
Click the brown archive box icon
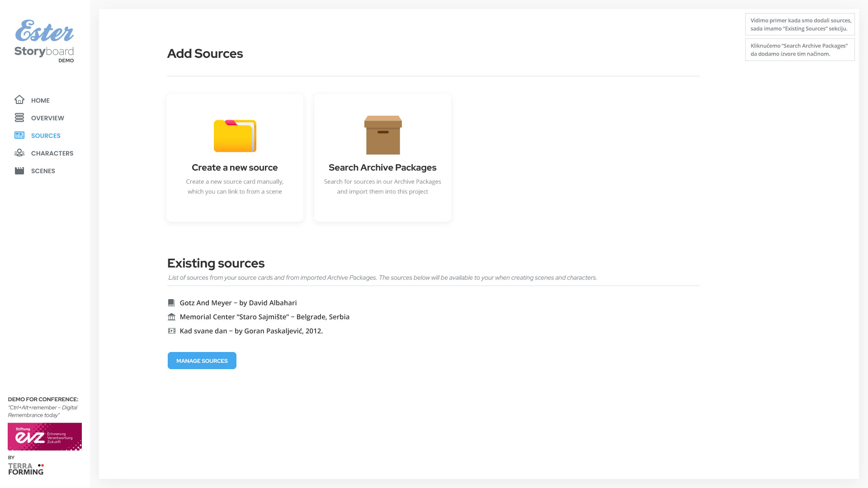(382, 135)
